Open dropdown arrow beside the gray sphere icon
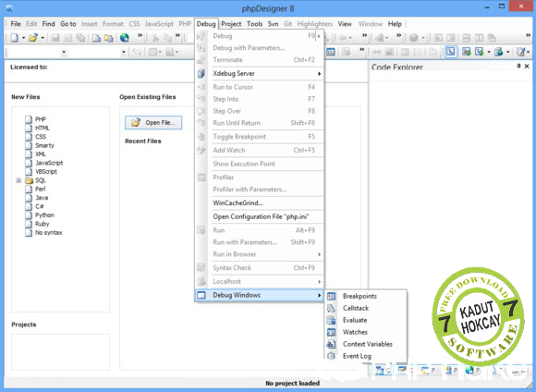The height and width of the screenshot is (392, 536). tap(423, 38)
